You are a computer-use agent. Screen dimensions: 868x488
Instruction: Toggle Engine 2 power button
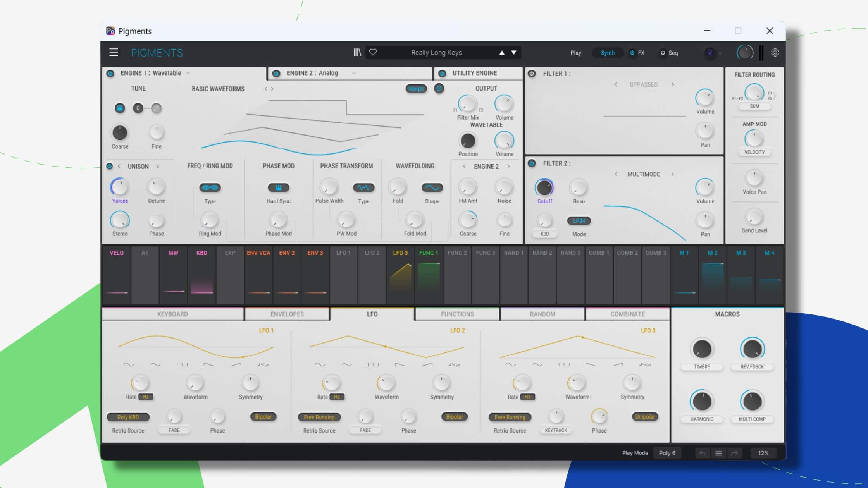[x=276, y=73]
